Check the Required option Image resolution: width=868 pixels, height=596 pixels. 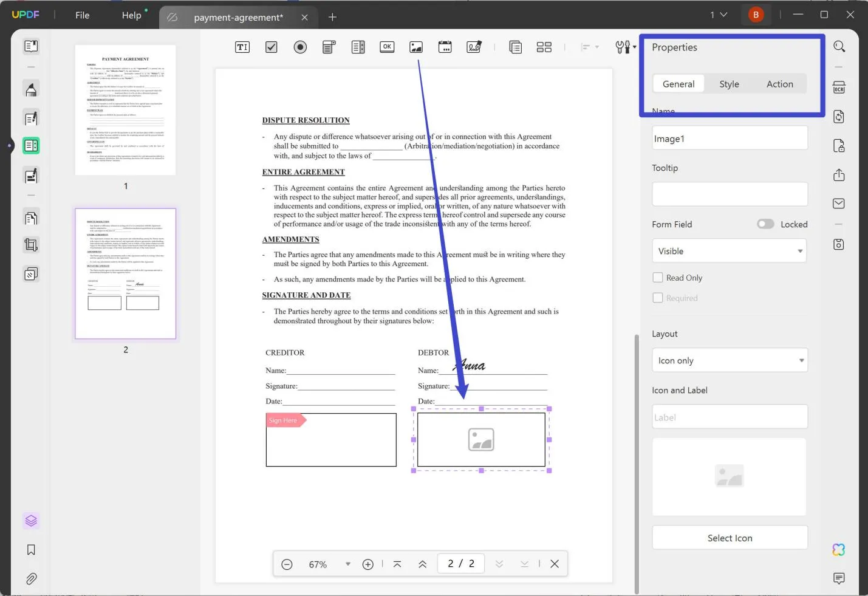pyautogui.click(x=658, y=298)
